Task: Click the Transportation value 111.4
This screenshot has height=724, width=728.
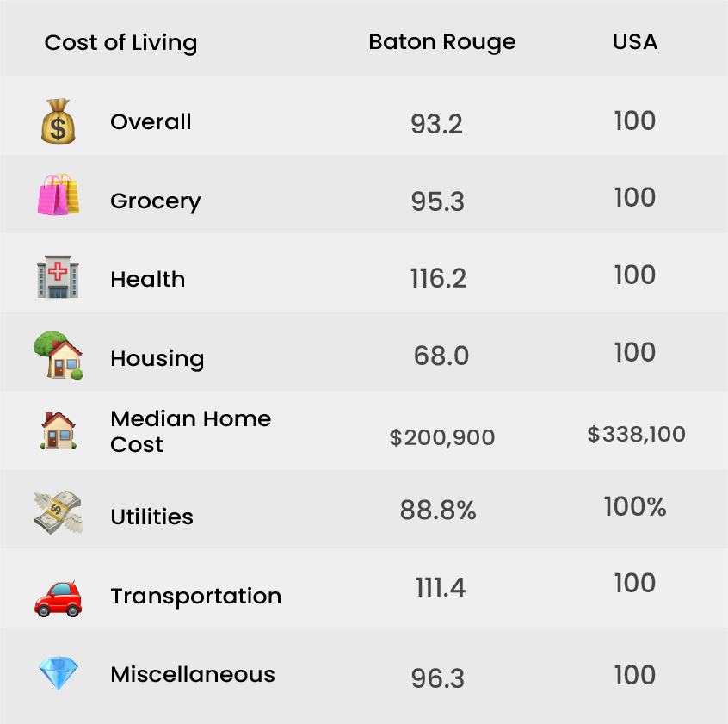Action: [x=440, y=587]
